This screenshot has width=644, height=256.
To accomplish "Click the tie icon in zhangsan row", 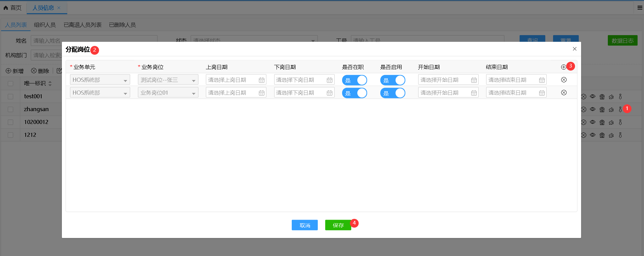I will 620,109.
